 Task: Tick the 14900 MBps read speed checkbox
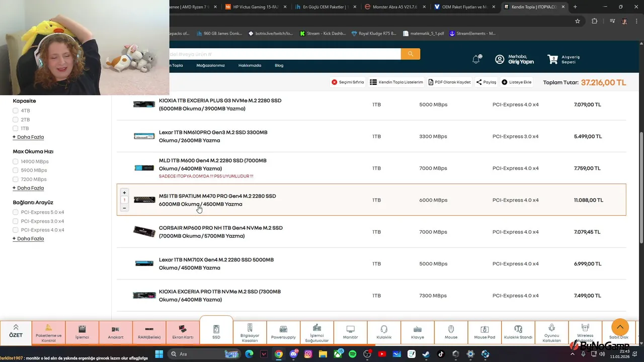point(16,161)
